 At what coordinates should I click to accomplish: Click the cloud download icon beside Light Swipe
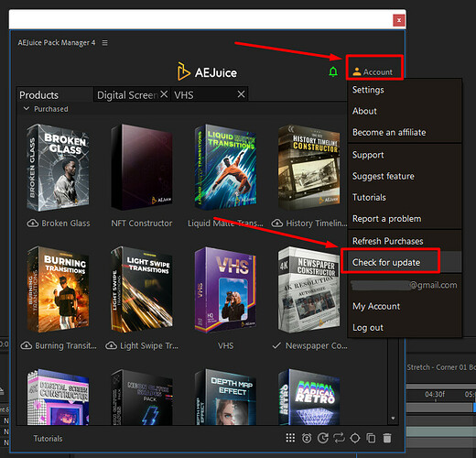tap(111, 345)
